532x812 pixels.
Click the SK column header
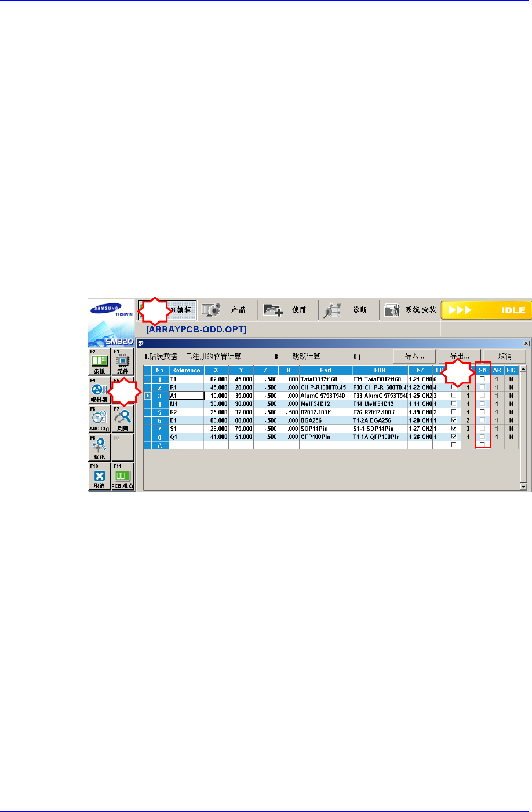[x=482, y=371]
